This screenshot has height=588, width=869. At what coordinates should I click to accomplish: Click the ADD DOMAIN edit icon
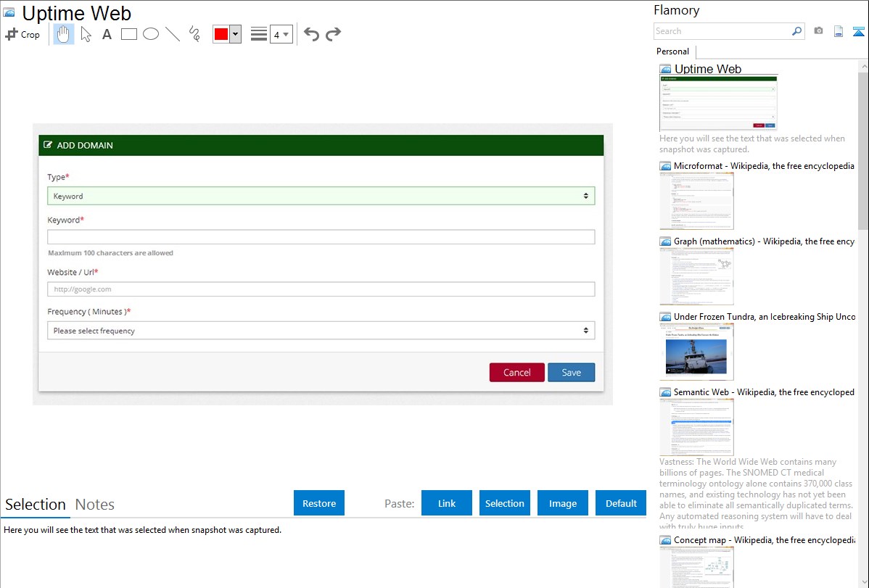point(48,145)
